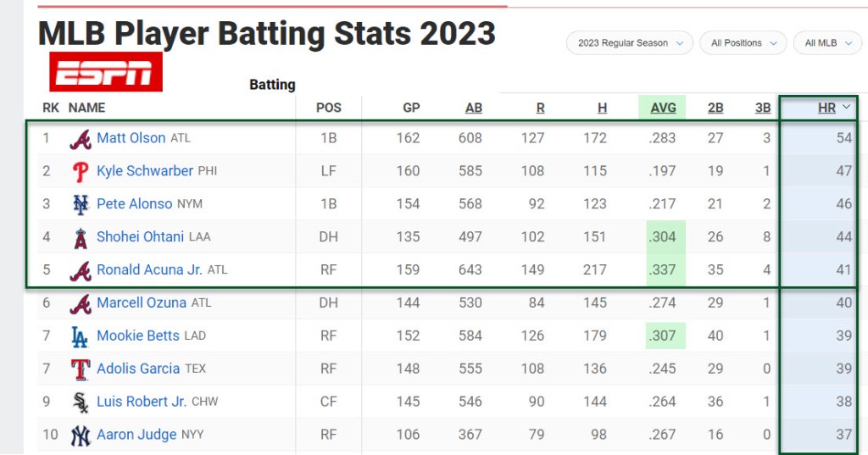The image size is (868, 455).
Task: Sort by the AB column header
Action: [473, 108]
